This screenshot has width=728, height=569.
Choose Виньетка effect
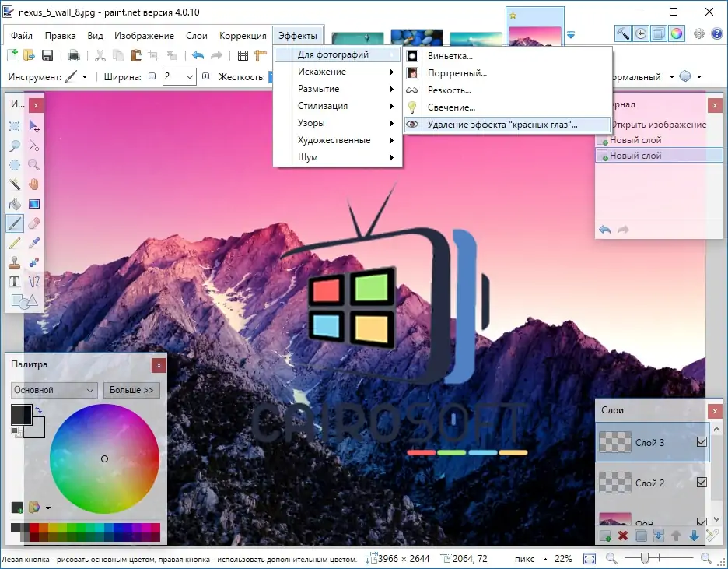pos(507,56)
